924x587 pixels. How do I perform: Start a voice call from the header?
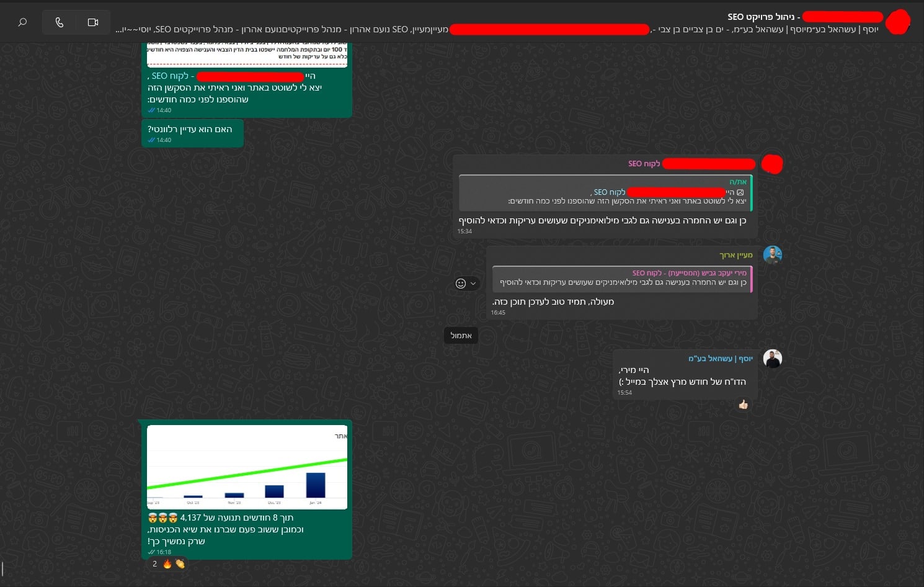pyautogui.click(x=60, y=22)
